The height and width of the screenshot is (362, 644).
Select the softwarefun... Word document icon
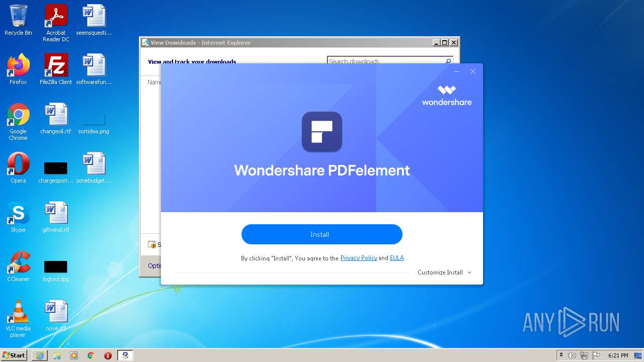(94, 69)
